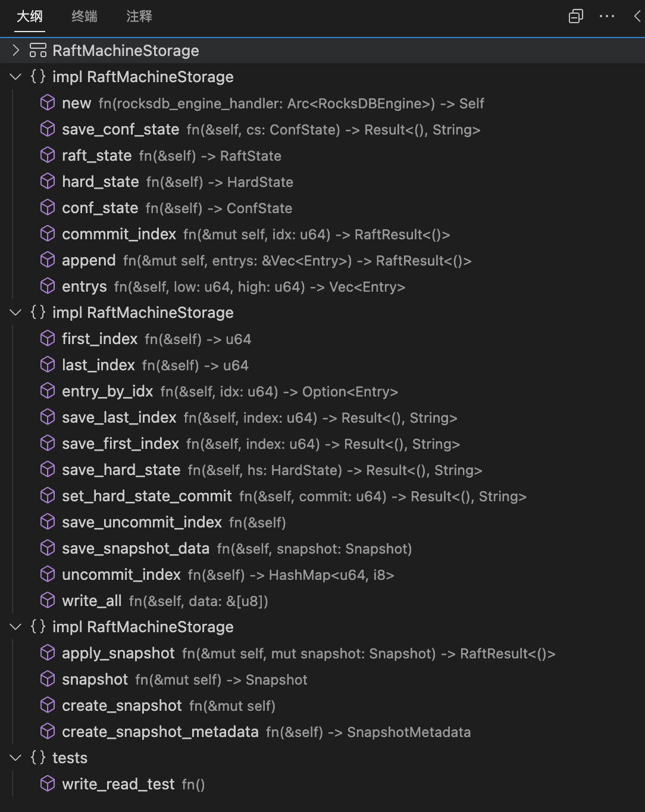Open the more actions ellipsis menu
645x812 pixels.
tap(607, 16)
